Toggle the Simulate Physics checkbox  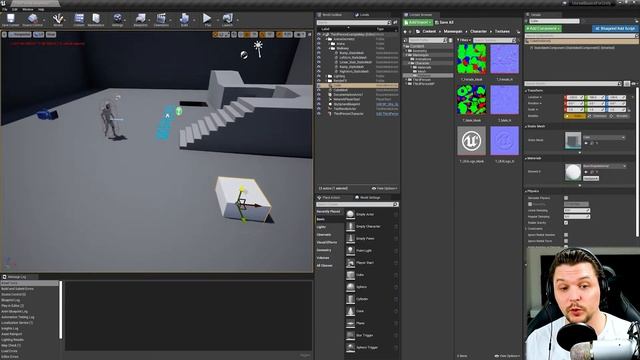566,198
